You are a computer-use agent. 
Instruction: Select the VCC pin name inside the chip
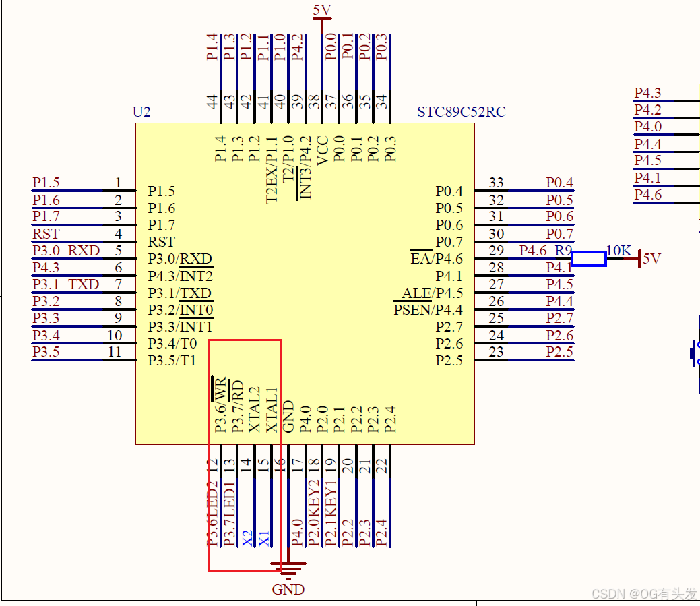point(322,150)
